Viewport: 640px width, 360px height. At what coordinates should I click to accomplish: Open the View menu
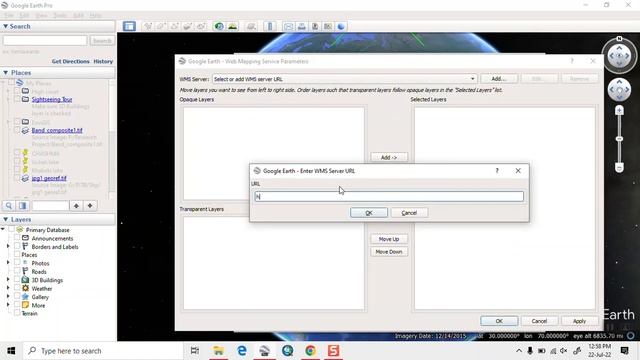click(x=41, y=16)
